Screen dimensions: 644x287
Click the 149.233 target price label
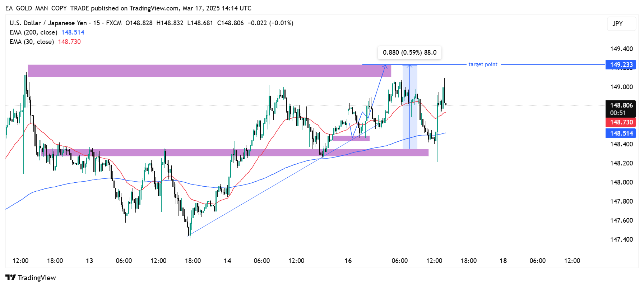(621, 65)
